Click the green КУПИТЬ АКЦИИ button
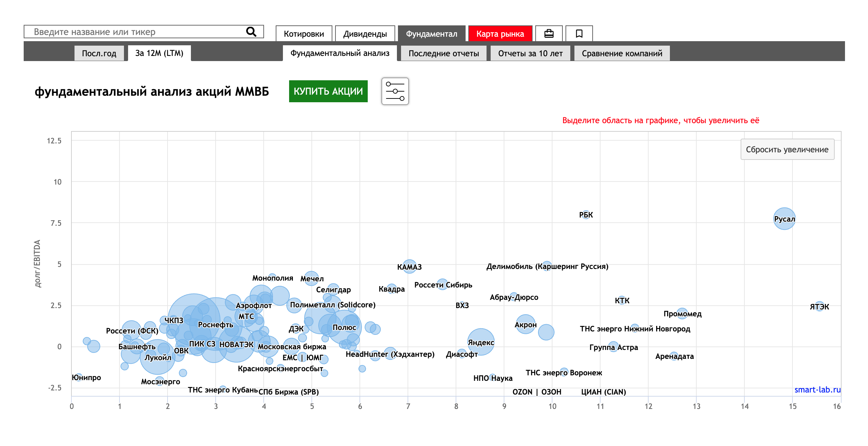The height and width of the screenshot is (446, 868). 328,91
